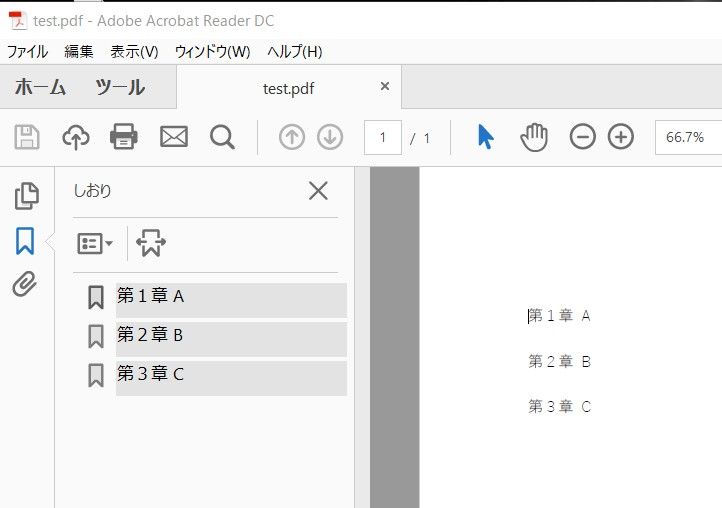Image resolution: width=722 pixels, height=508 pixels.
Task: Open the 表示(V) menu
Action: click(x=134, y=51)
